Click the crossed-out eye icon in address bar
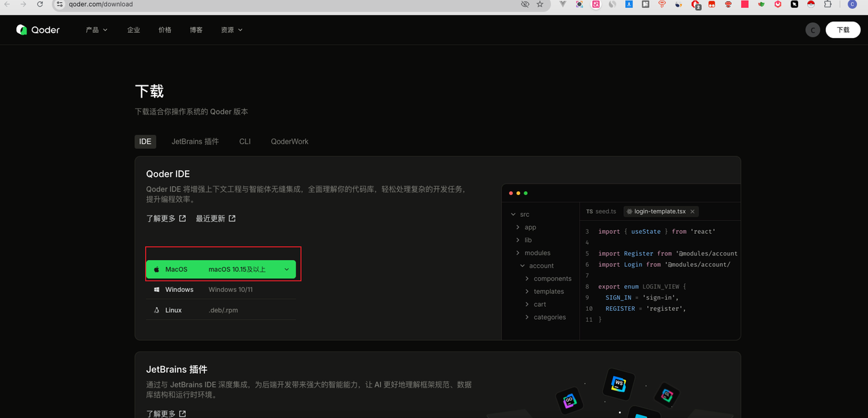The height and width of the screenshot is (418, 868). click(x=525, y=4)
